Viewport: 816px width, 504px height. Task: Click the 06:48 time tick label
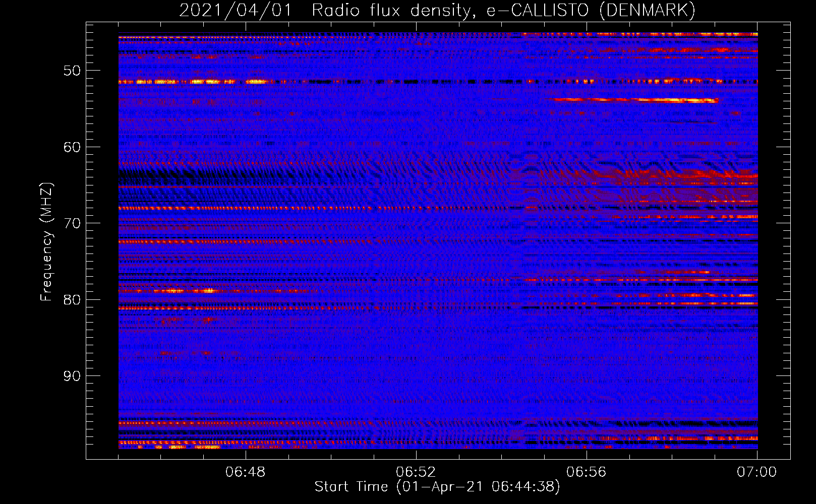[x=246, y=472]
